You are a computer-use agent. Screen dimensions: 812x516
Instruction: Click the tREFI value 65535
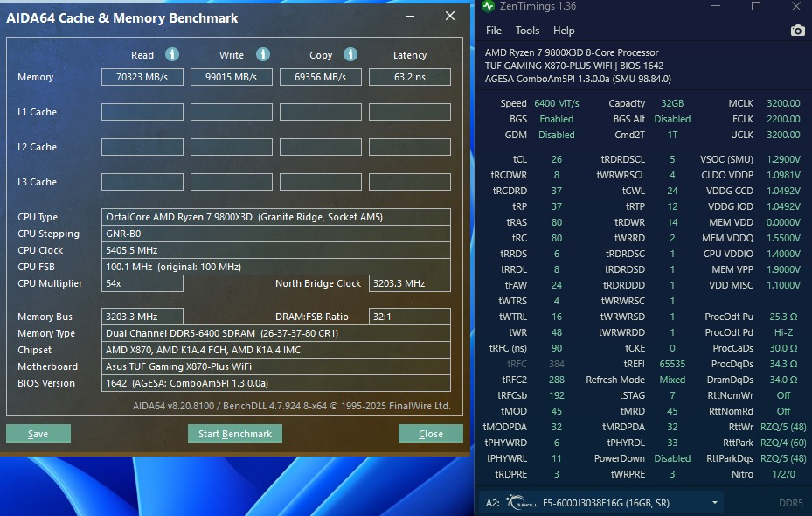click(672, 364)
